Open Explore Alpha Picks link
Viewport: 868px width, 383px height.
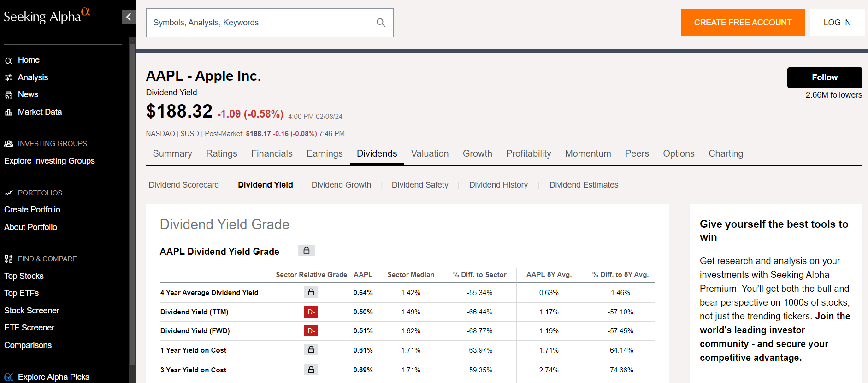pos(53,377)
